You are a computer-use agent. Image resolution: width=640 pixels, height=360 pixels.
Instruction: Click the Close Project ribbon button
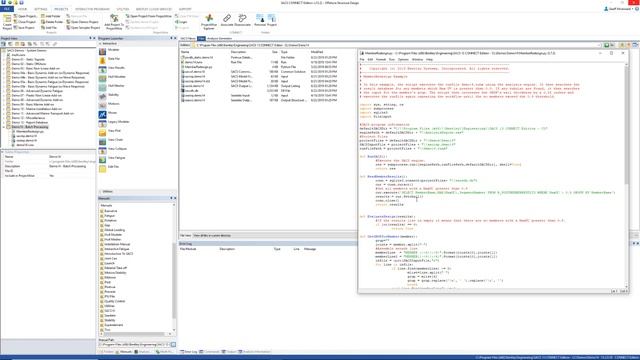pyautogui.click(x=25, y=22)
